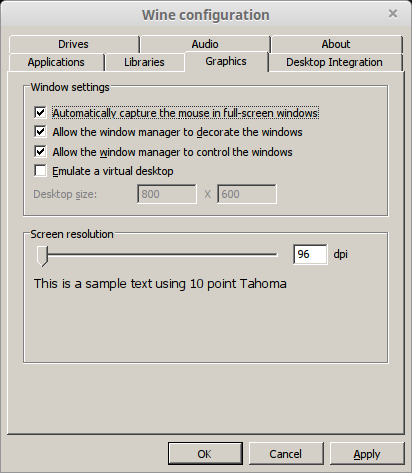Click the Cancel button
The width and height of the screenshot is (412, 473).
click(x=286, y=454)
